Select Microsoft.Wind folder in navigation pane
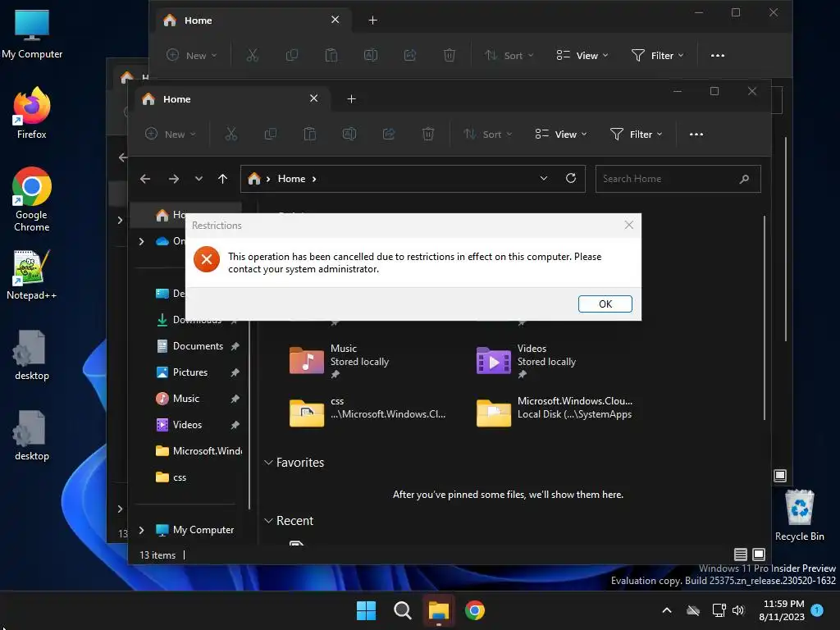 [x=197, y=451]
